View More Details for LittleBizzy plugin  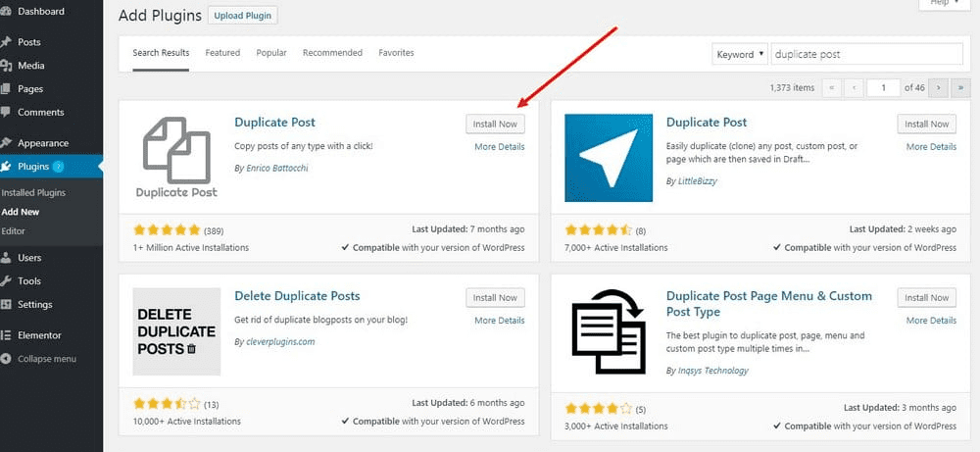click(931, 147)
